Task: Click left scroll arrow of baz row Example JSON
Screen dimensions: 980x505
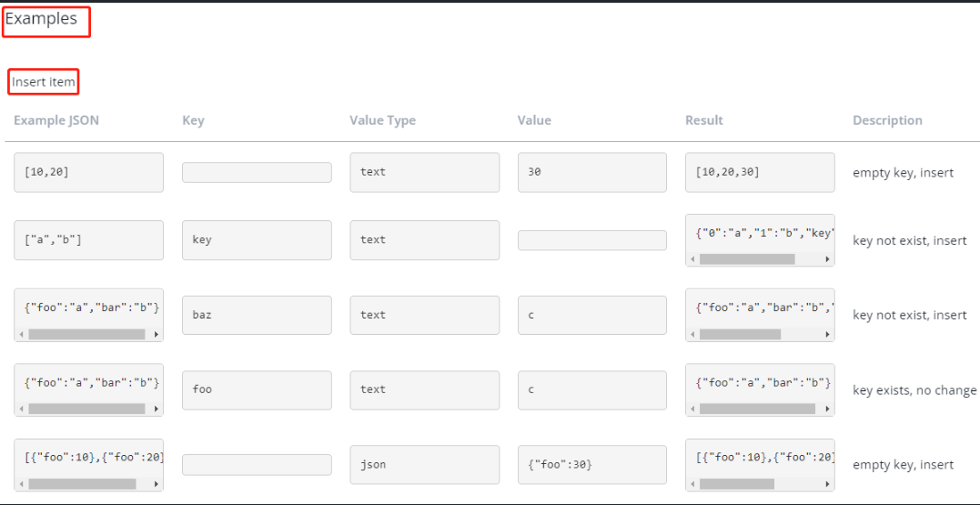Action: coord(22,334)
